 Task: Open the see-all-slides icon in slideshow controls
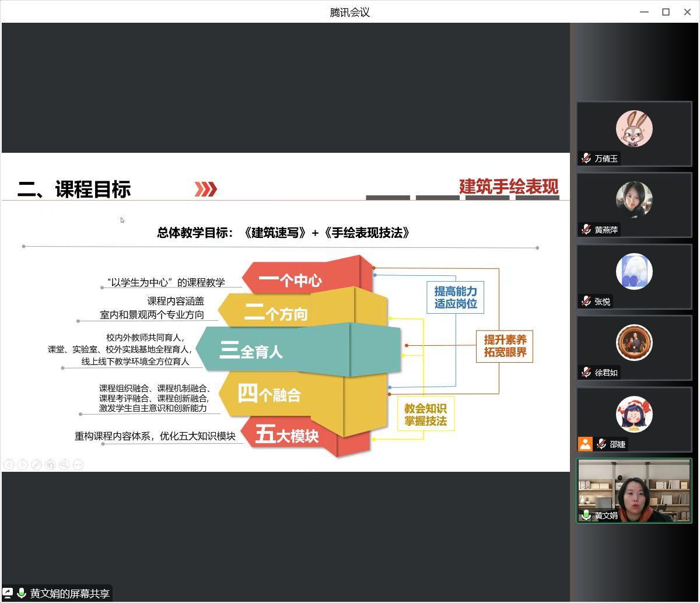50,465
